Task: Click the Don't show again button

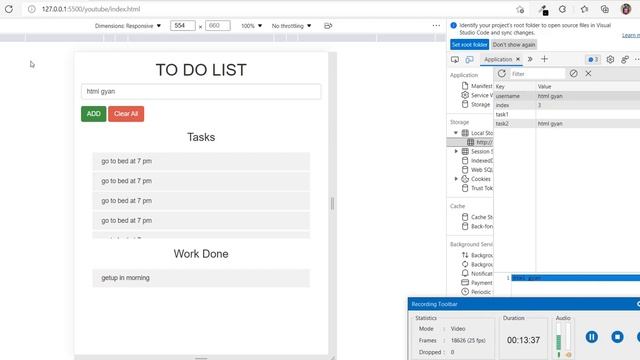Action: 514,44
